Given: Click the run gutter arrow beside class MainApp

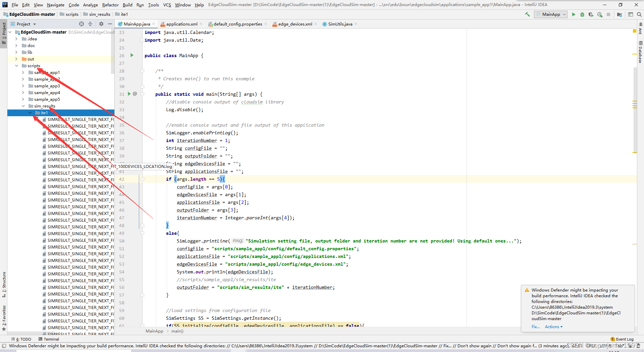Looking at the screenshot, I should click(x=132, y=55).
